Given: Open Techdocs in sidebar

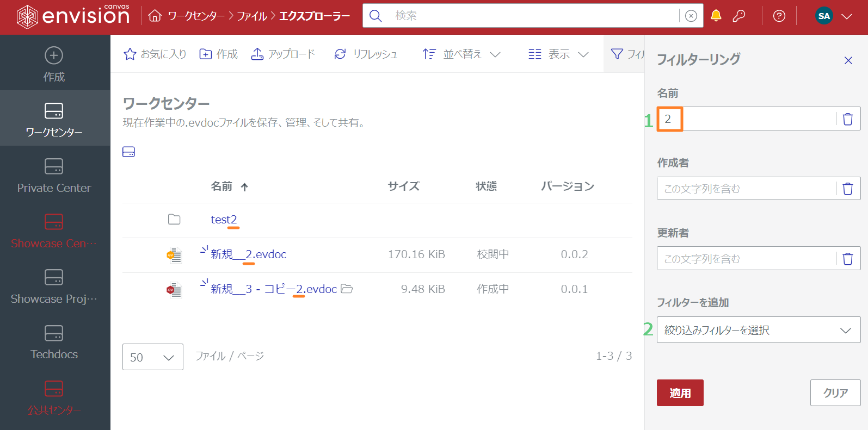Looking at the screenshot, I should pos(54,341).
